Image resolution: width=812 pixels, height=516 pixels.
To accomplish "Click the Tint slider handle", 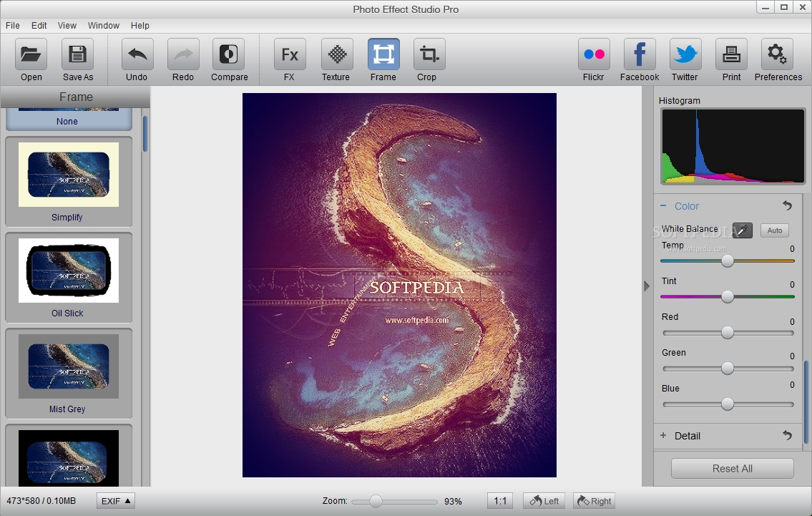I will [x=728, y=296].
